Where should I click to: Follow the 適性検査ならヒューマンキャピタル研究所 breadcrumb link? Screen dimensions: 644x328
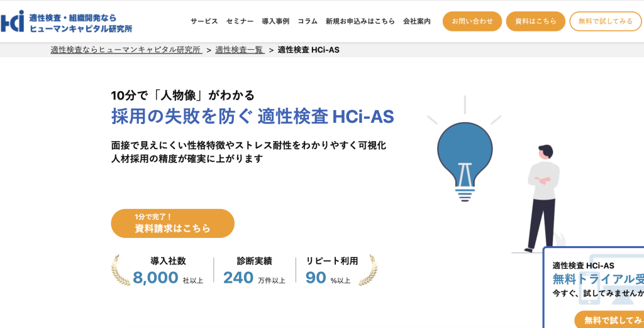click(126, 50)
